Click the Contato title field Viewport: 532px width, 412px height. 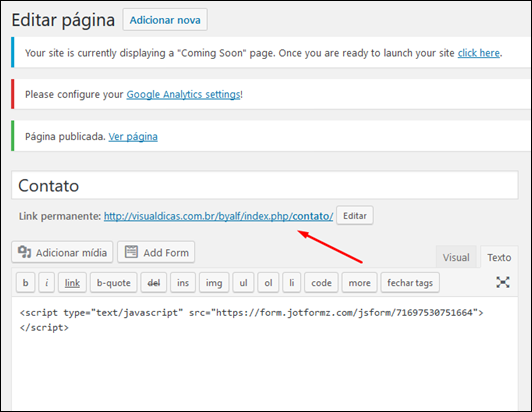(x=265, y=185)
